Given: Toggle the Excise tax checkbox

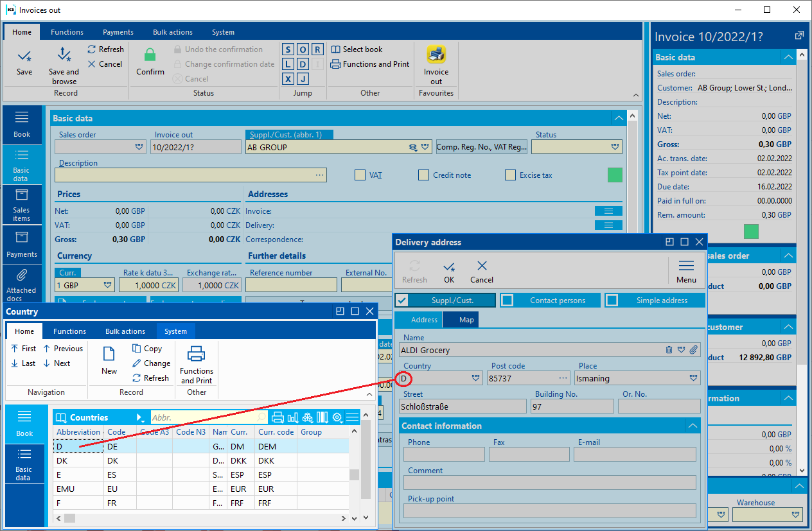Looking at the screenshot, I should (511, 175).
